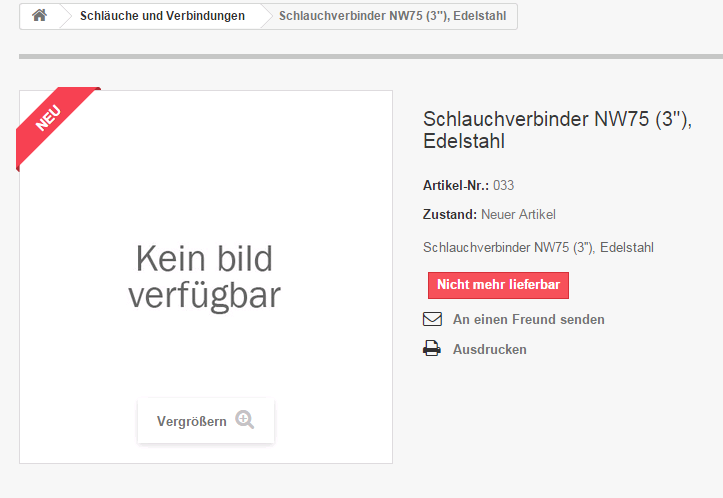Open the Schläuche und Verbindungen breadcrumb
This screenshot has height=498, width=723.
coord(162,16)
